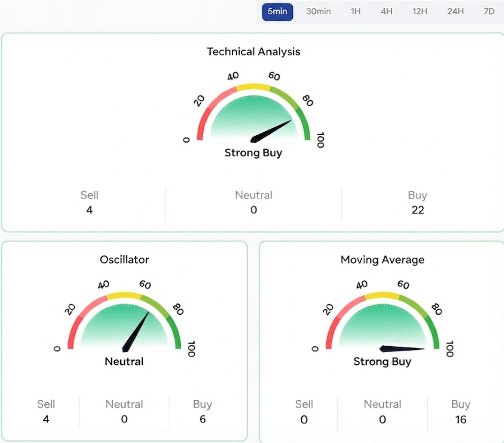Click the 100 mark on Technical Analysis gauge
504x443 pixels.
(x=320, y=140)
